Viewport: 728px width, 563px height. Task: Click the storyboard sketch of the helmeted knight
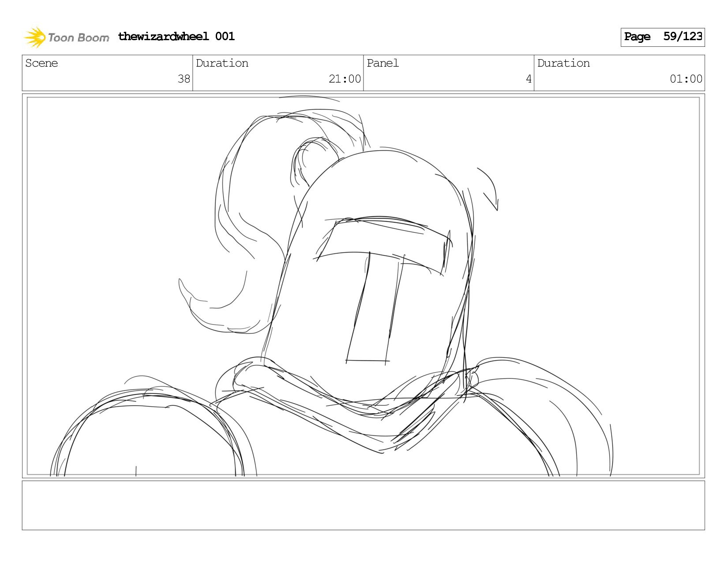click(x=363, y=286)
